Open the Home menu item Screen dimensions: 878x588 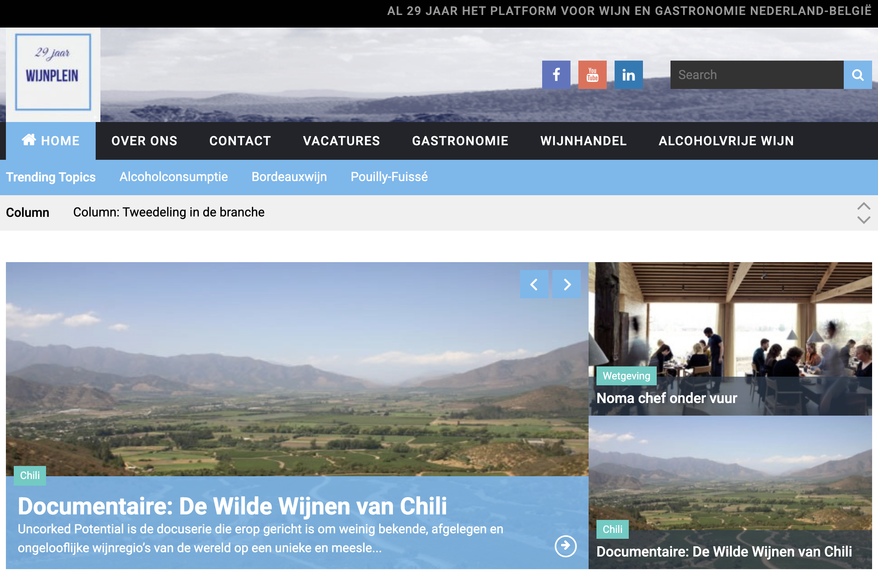pos(51,141)
